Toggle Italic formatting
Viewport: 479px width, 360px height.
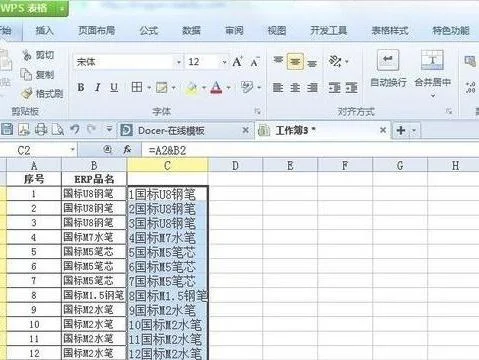coord(97,87)
